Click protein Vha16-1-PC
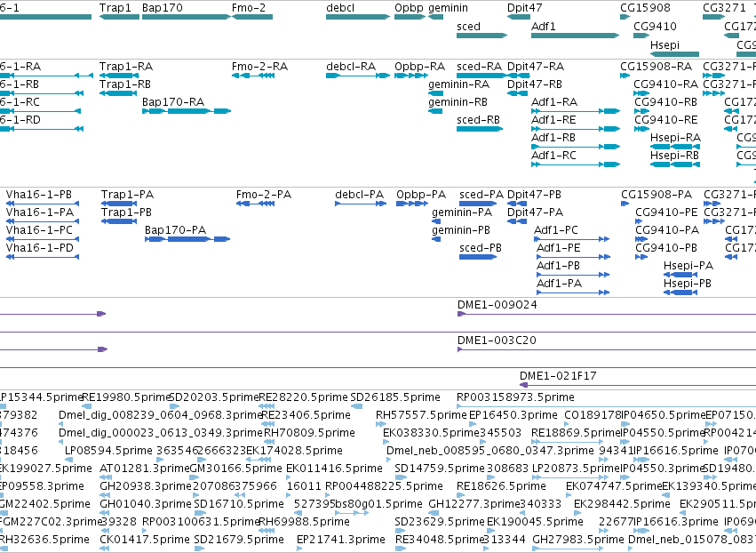Screen dimensions: 756x553 [40, 230]
